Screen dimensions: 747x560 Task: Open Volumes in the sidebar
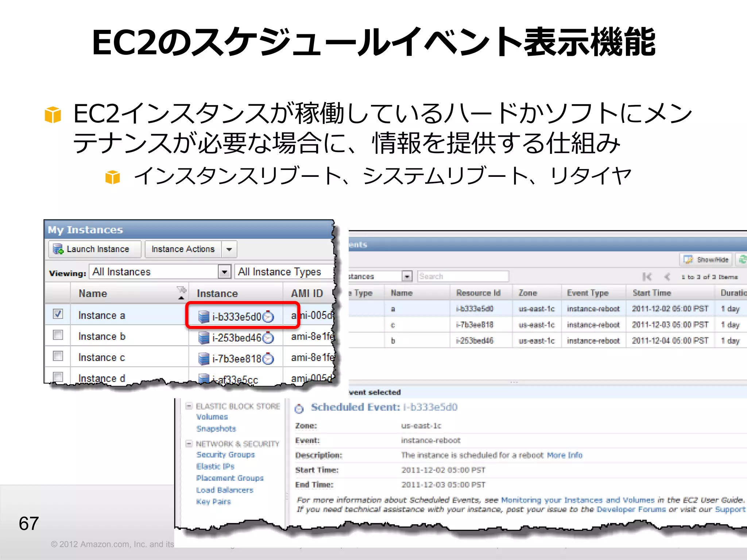coord(212,417)
